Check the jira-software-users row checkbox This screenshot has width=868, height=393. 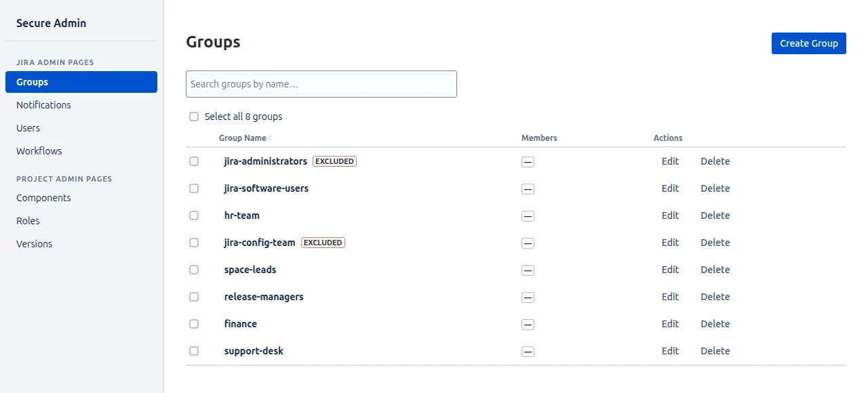tap(194, 188)
